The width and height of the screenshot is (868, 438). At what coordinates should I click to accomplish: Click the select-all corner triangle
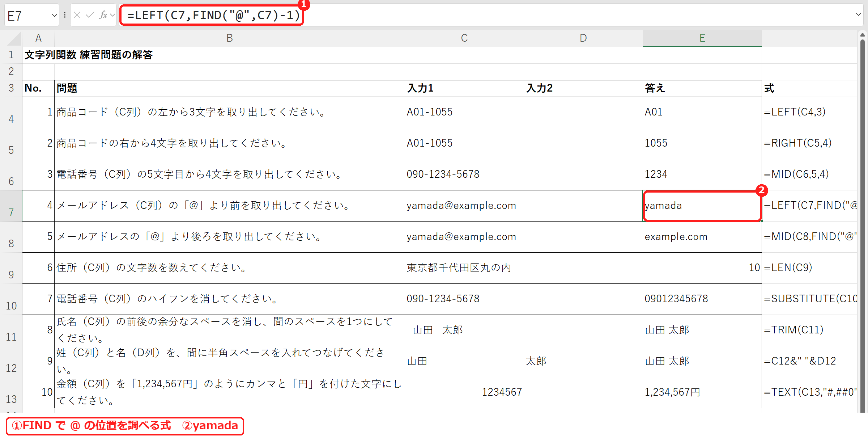coord(14,38)
